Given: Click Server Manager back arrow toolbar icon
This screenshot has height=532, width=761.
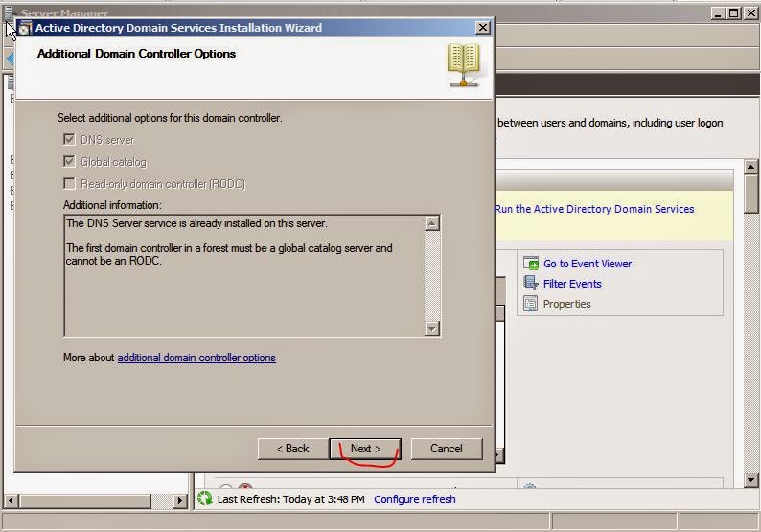Looking at the screenshot, I should click(x=11, y=58).
